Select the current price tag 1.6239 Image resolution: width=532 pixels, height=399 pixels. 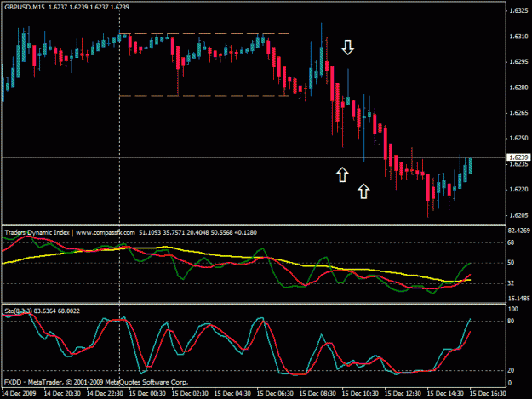[518, 157]
